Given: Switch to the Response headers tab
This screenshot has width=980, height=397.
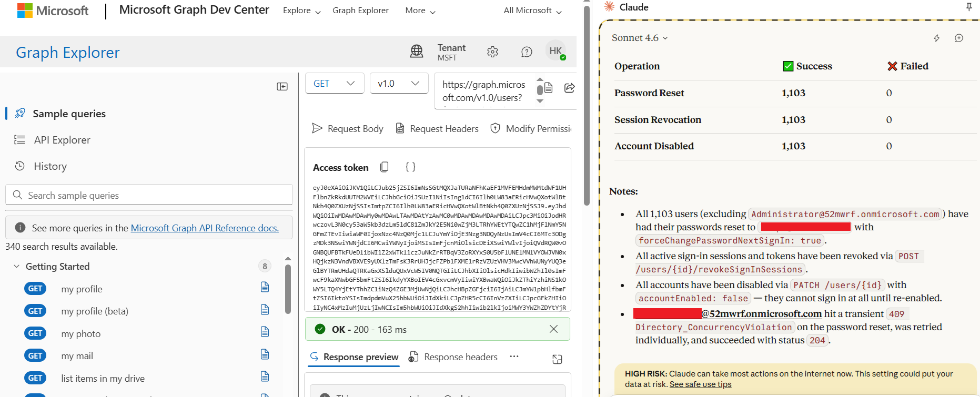Looking at the screenshot, I should tap(453, 357).
